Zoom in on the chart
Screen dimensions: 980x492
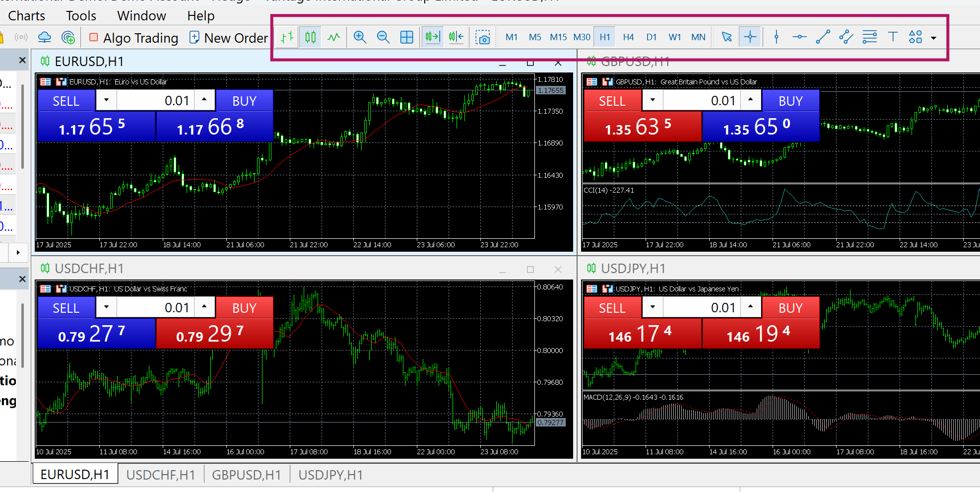pos(360,37)
